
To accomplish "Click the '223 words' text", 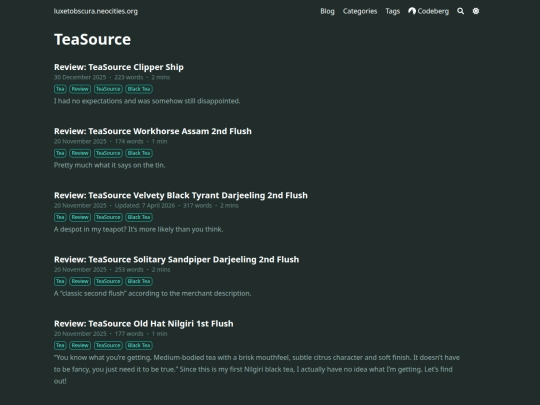I will click(129, 77).
